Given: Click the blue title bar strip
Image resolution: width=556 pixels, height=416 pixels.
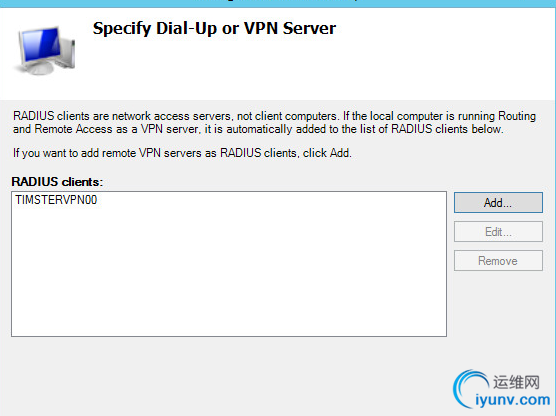Looking at the screenshot, I should (x=278, y=4).
